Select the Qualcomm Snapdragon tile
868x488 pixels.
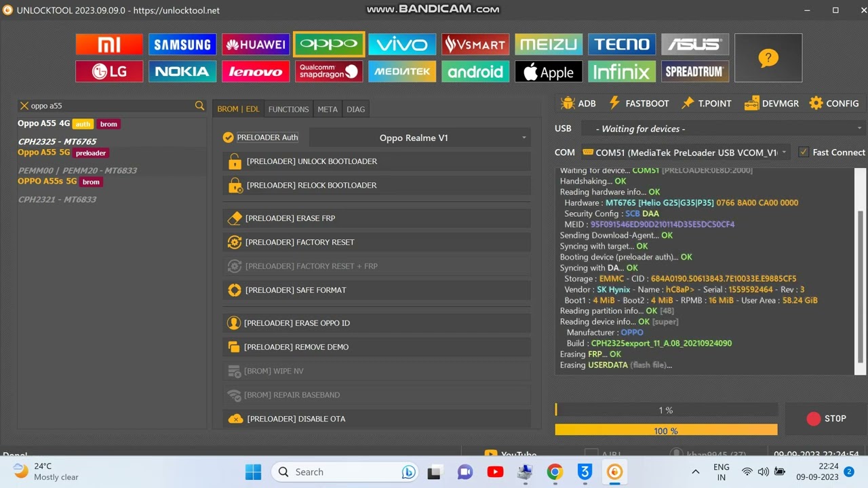coord(329,71)
